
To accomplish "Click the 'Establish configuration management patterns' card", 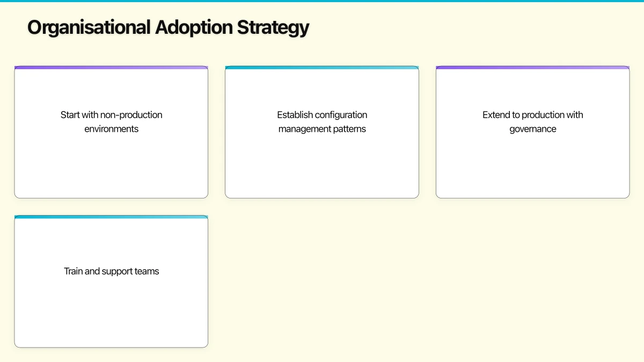I will tap(322, 132).
